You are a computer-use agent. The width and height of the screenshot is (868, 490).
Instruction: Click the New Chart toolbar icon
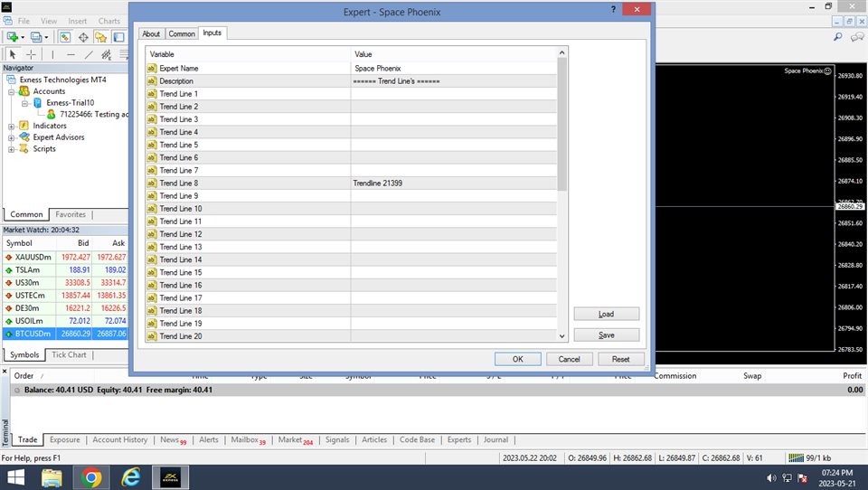coord(14,37)
